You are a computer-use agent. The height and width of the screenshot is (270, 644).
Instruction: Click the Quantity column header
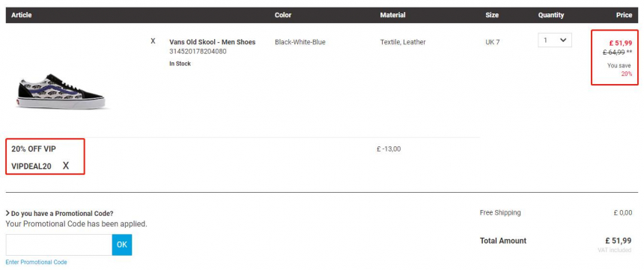pyautogui.click(x=551, y=15)
